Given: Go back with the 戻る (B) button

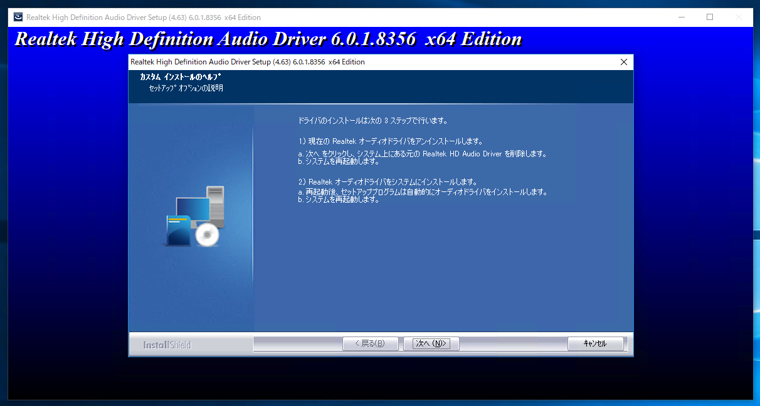Looking at the screenshot, I should click(x=370, y=344).
